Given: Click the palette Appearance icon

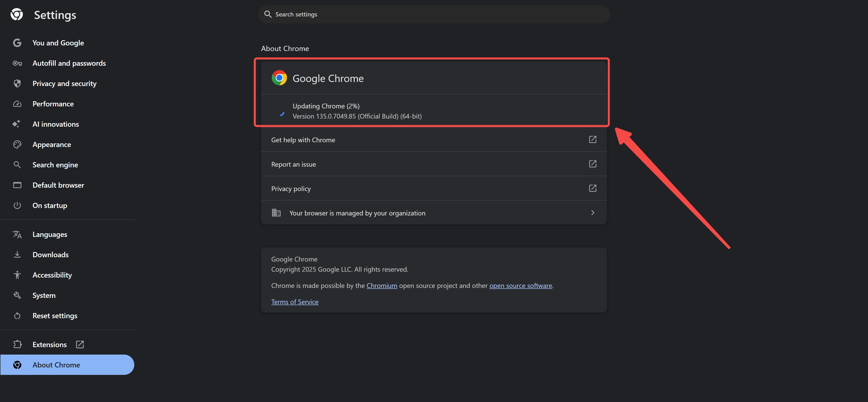Looking at the screenshot, I should (x=17, y=145).
